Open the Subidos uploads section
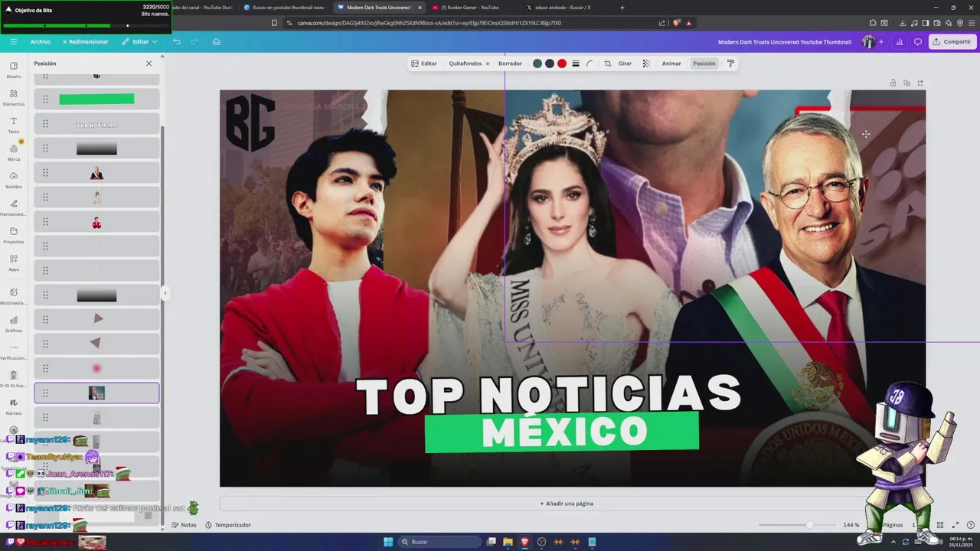Viewport: 980px width, 551px height. click(14, 180)
